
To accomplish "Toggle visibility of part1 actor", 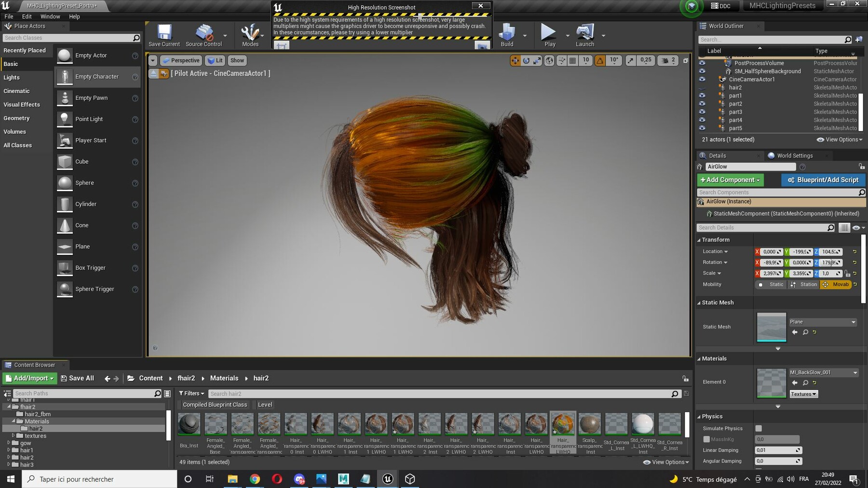I will click(702, 95).
